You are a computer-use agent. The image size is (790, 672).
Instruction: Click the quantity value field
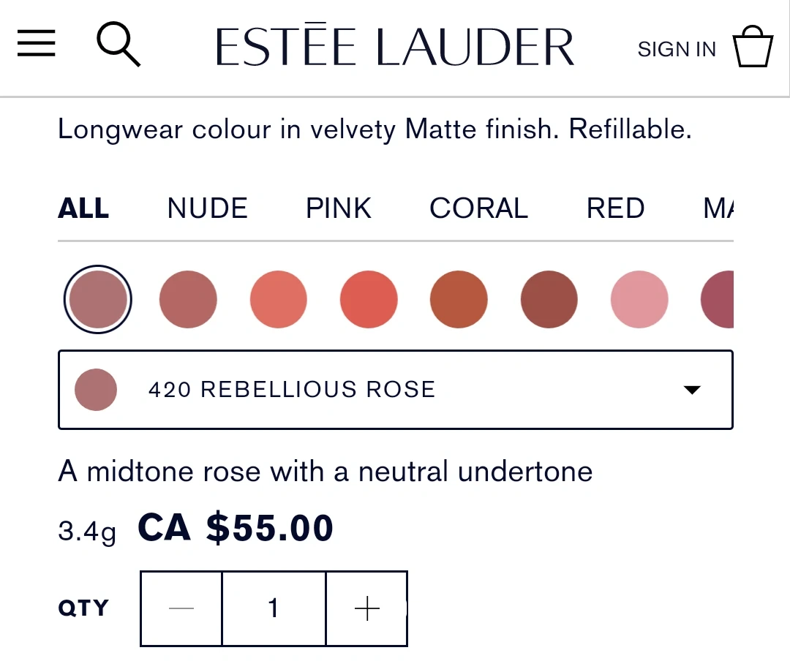(274, 608)
